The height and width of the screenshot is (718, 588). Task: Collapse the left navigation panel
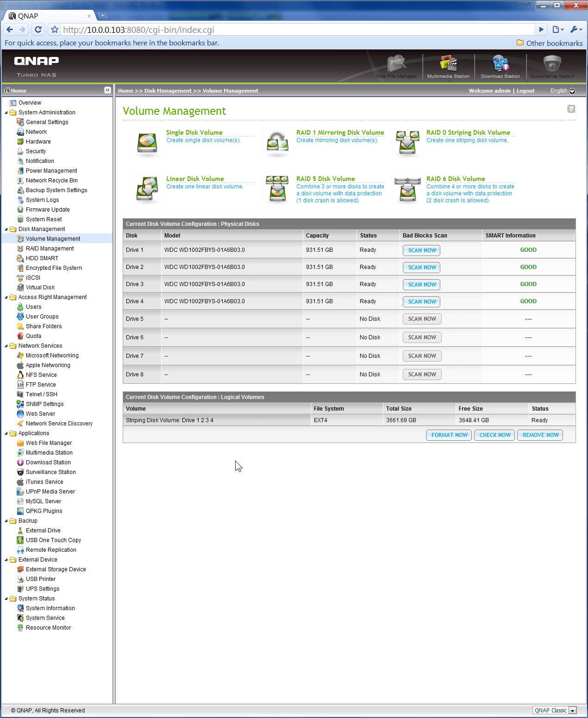click(x=107, y=90)
